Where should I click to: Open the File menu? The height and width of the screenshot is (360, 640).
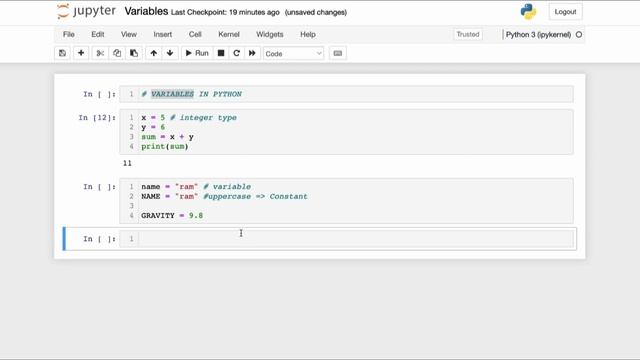[69, 34]
